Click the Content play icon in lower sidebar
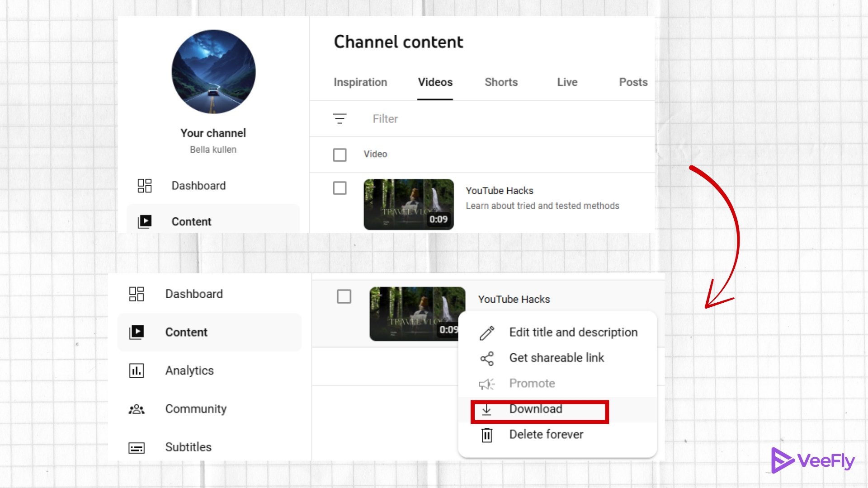The width and height of the screenshot is (868, 488). [x=137, y=332]
